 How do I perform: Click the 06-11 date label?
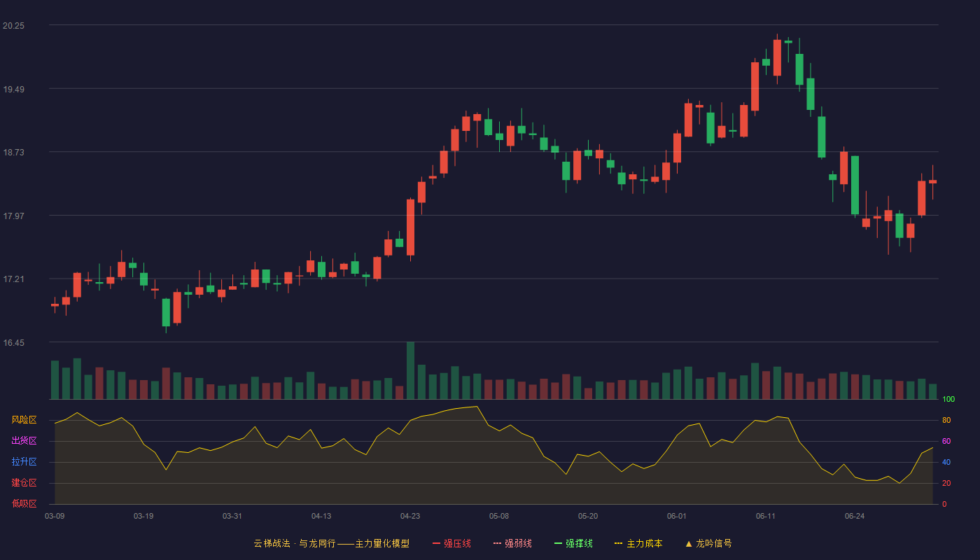(766, 516)
